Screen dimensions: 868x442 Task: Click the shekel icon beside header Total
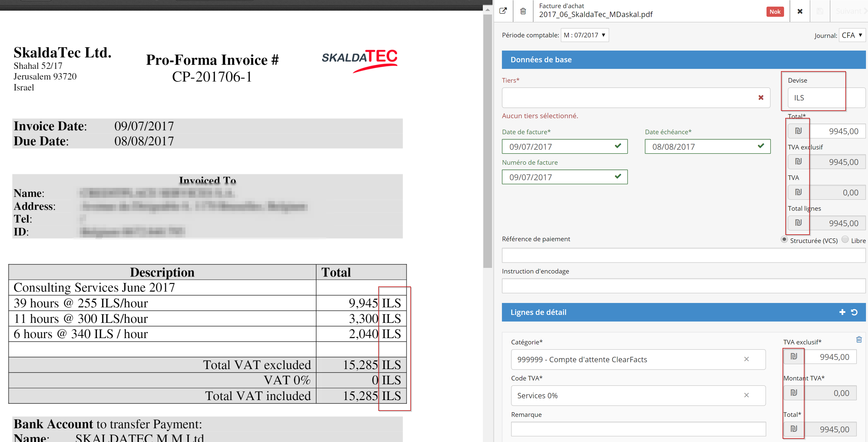point(798,131)
